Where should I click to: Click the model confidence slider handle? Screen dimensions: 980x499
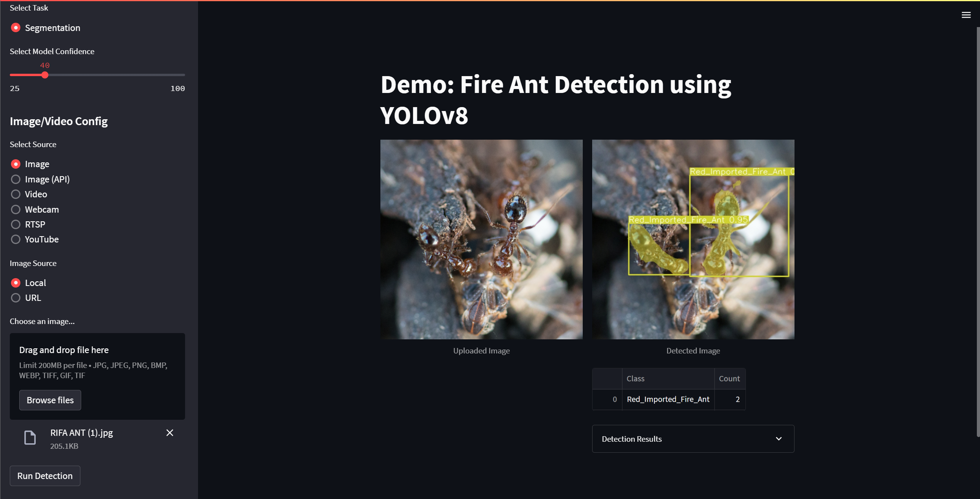click(45, 75)
